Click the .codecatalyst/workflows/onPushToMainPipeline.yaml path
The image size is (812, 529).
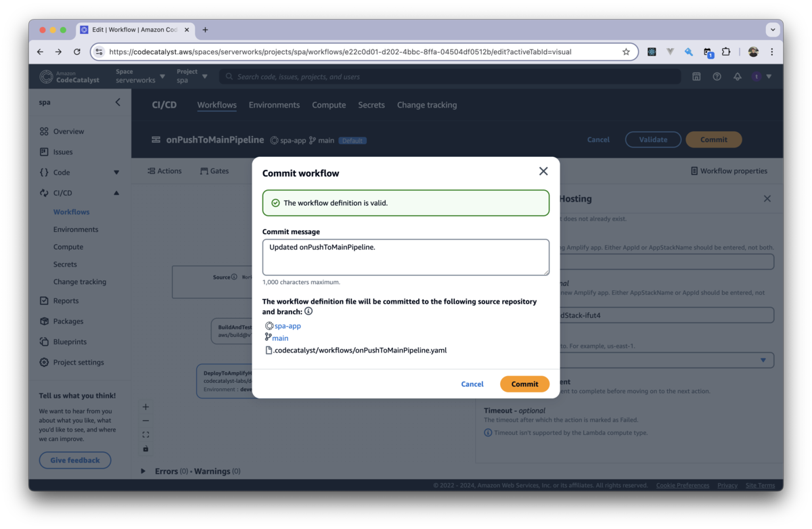tap(360, 350)
